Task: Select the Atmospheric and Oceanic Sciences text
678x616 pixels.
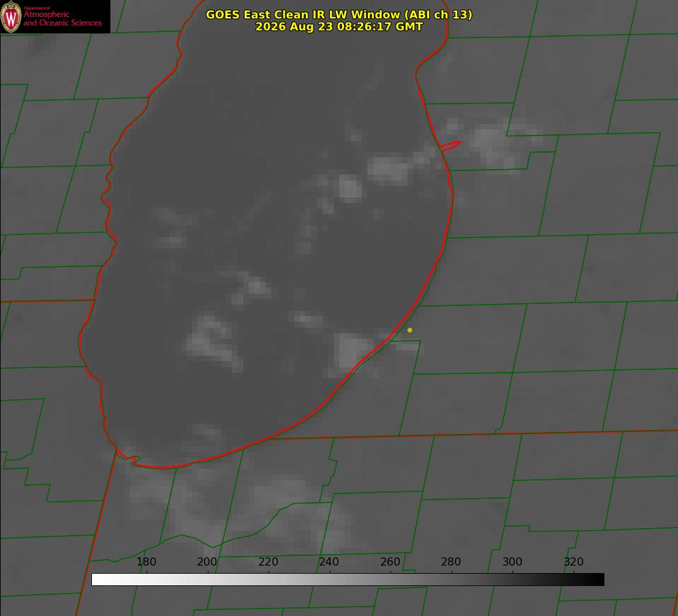Action: 62,18
